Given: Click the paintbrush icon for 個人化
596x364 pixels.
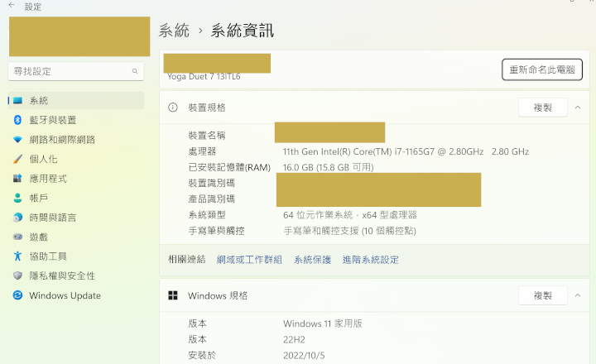Looking at the screenshot, I should click(x=17, y=159).
